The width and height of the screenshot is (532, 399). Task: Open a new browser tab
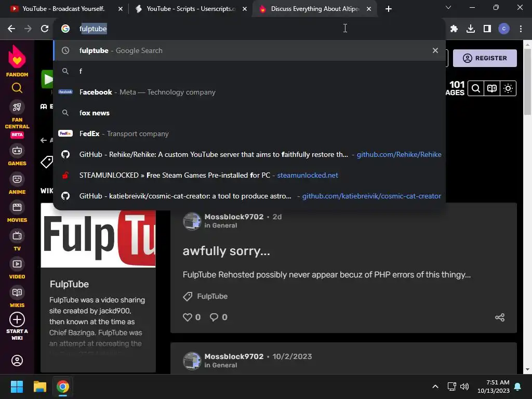389,9
